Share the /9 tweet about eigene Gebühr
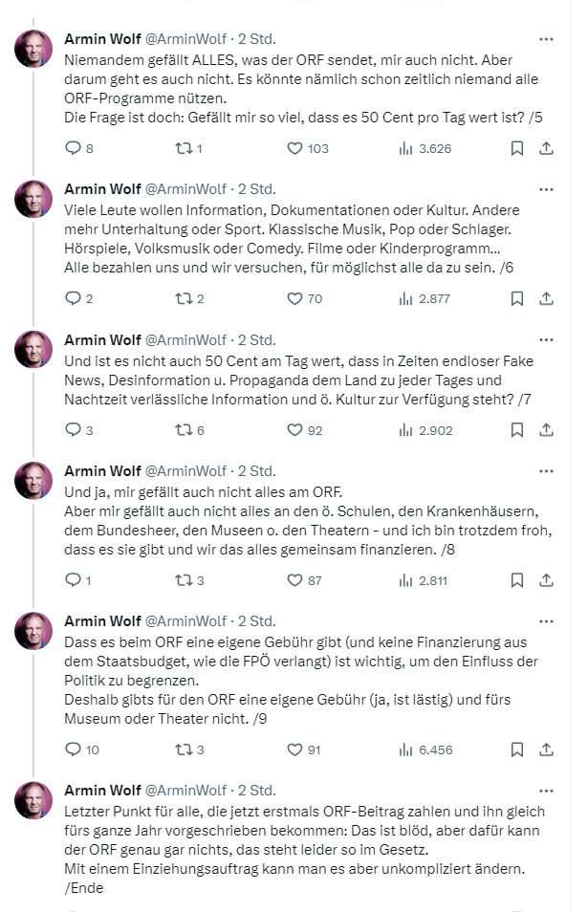This screenshot has width=588, height=912. coord(546,749)
